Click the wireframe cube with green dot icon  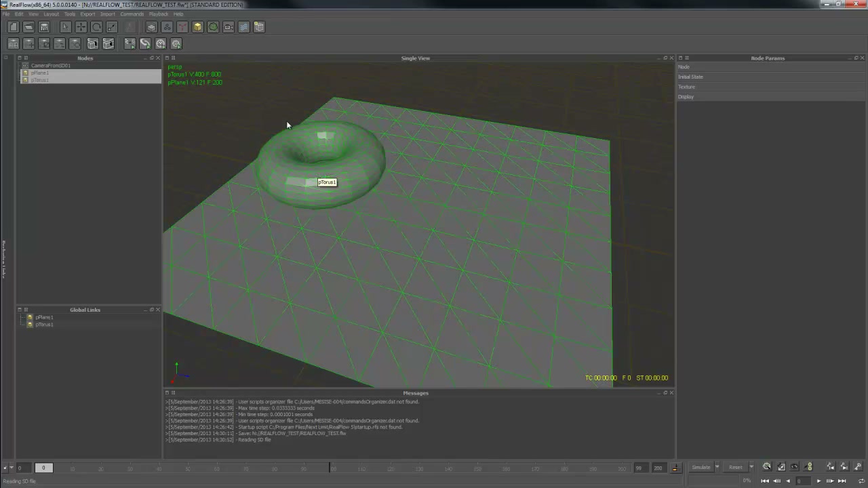[259, 27]
